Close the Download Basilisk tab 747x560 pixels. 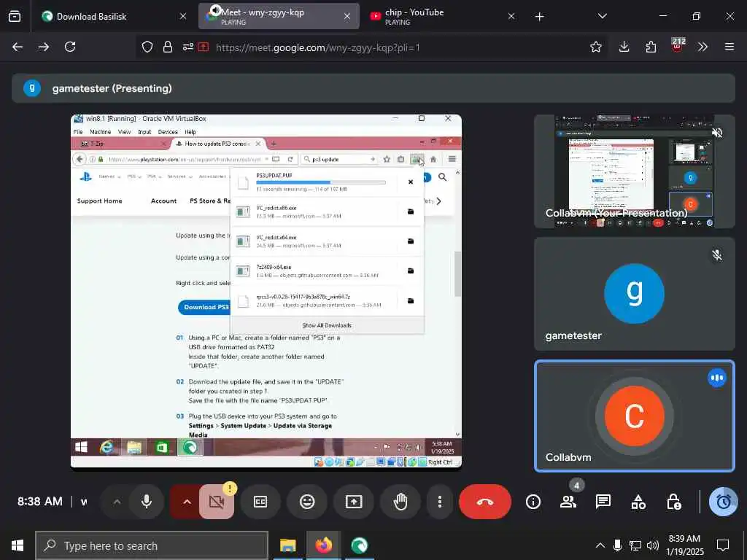[x=183, y=17]
